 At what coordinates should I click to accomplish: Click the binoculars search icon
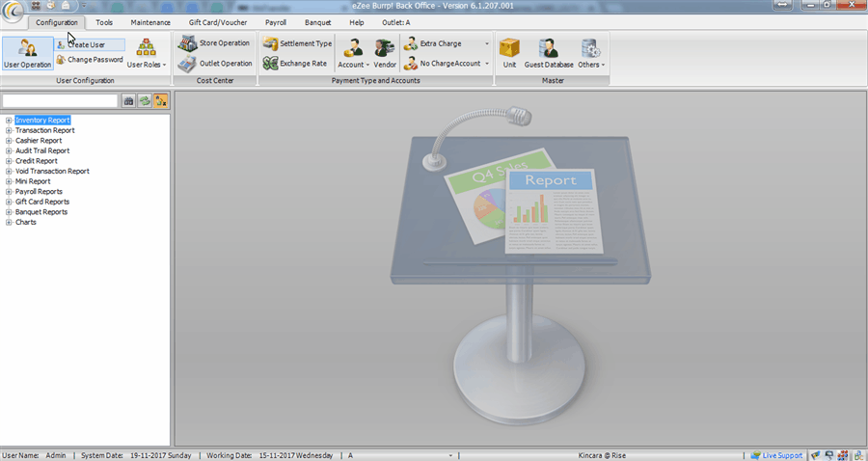[x=128, y=100]
